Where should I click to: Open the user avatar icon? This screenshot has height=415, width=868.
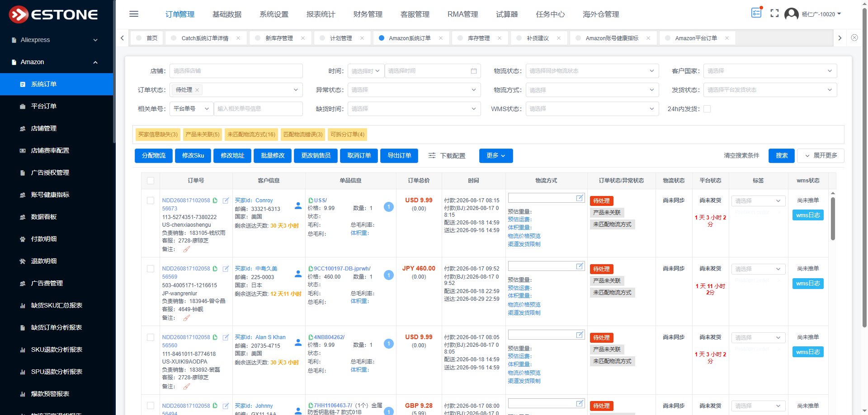pyautogui.click(x=791, y=14)
